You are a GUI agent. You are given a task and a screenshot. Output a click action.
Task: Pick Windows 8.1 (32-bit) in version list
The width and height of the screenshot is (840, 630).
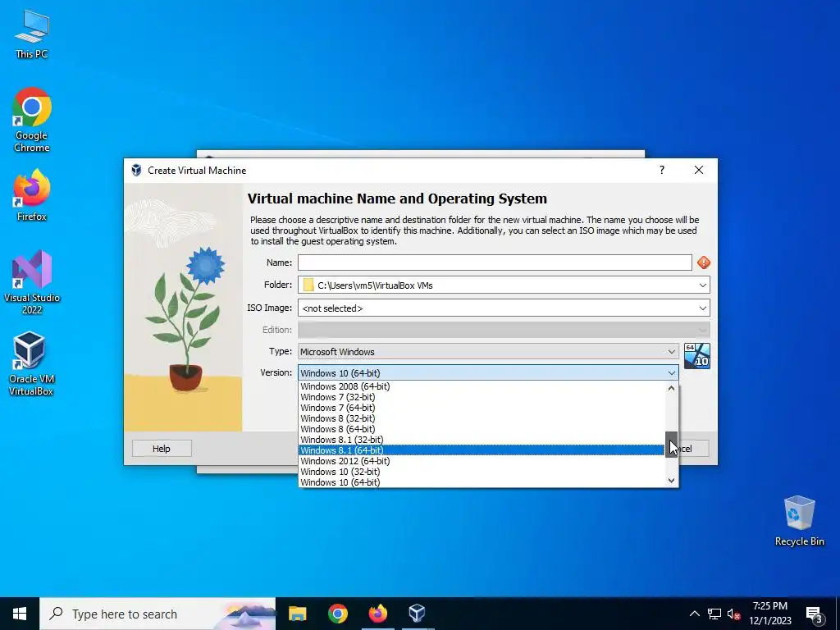[x=481, y=440]
